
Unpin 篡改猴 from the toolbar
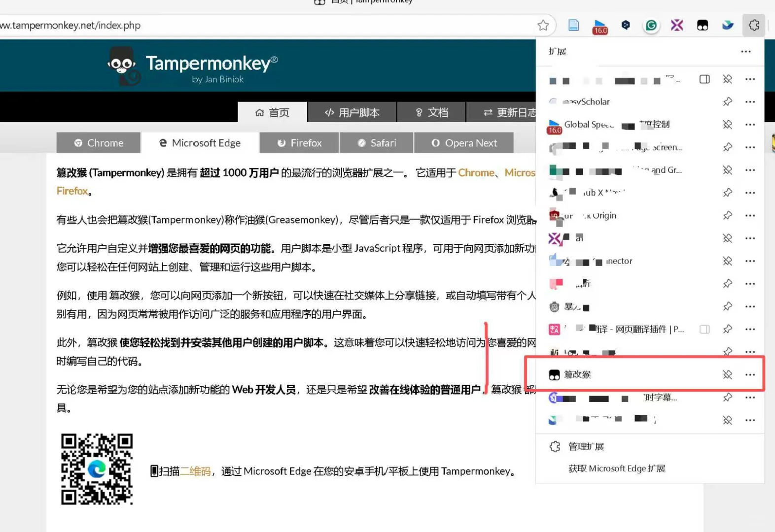[x=727, y=375]
